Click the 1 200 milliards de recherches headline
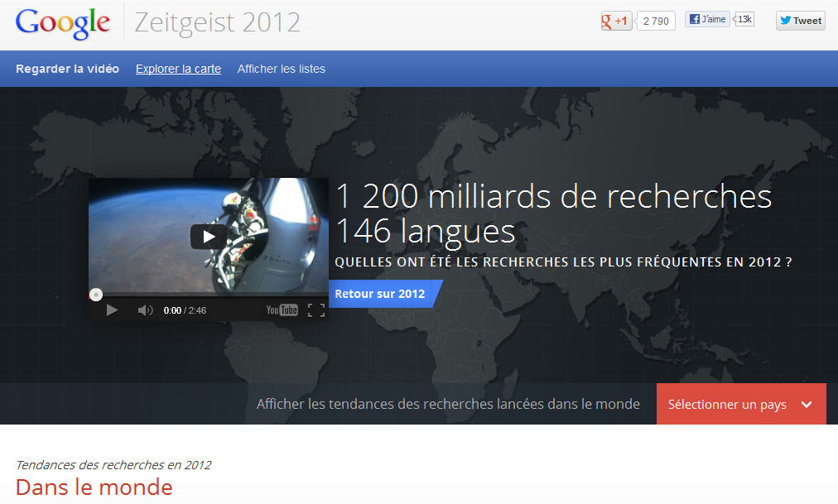Image resolution: width=838 pixels, height=504 pixels. pyautogui.click(x=554, y=196)
